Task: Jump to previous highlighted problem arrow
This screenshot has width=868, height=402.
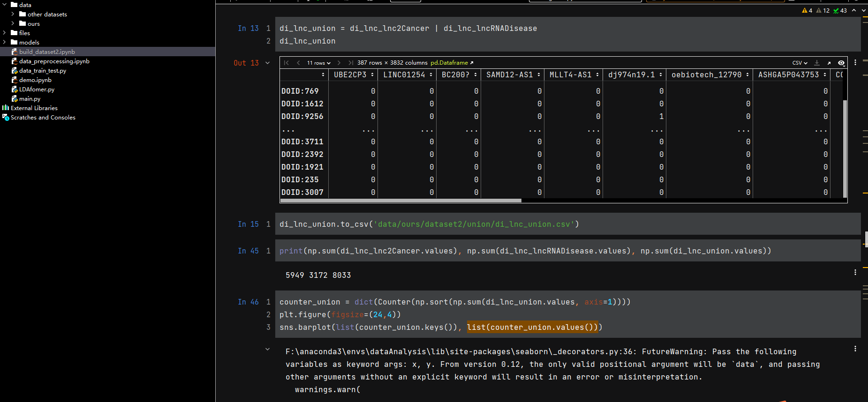Action: click(854, 10)
